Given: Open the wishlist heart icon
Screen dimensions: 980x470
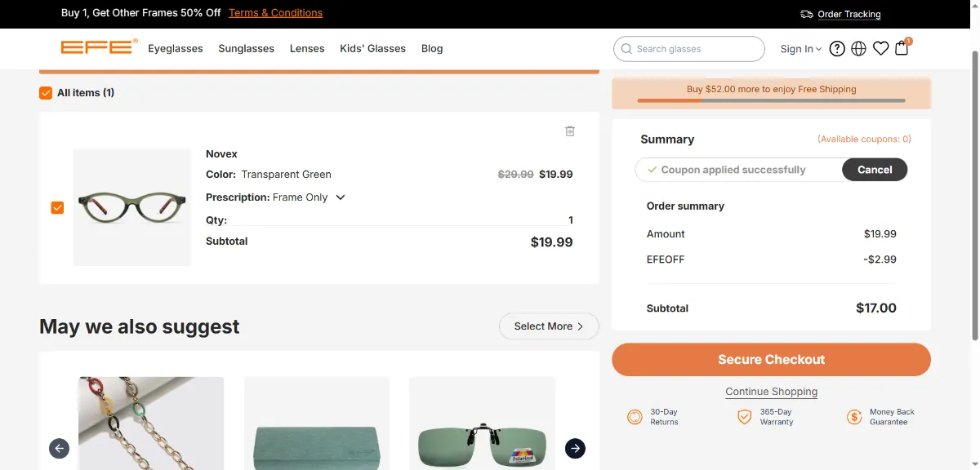Looking at the screenshot, I should tap(880, 49).
